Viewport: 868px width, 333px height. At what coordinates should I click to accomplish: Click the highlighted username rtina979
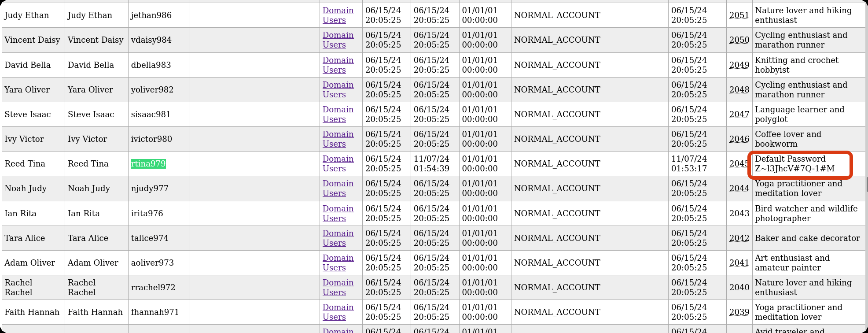coord(148,163)
